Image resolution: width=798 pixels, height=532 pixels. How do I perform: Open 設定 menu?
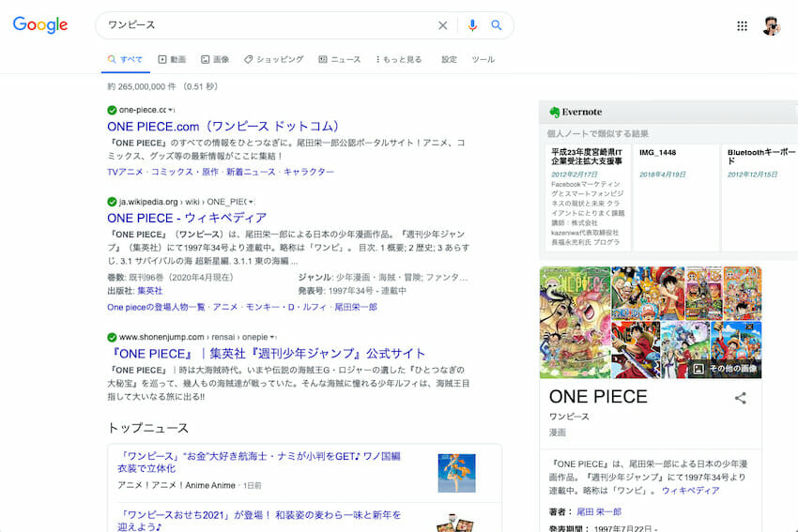tap(449, 59)
